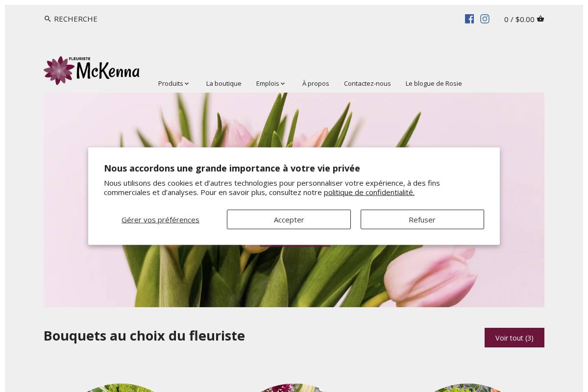Select the dark flower emblem in the logo
The height and width of the screenshot is (392, 588).
[58, 70]
